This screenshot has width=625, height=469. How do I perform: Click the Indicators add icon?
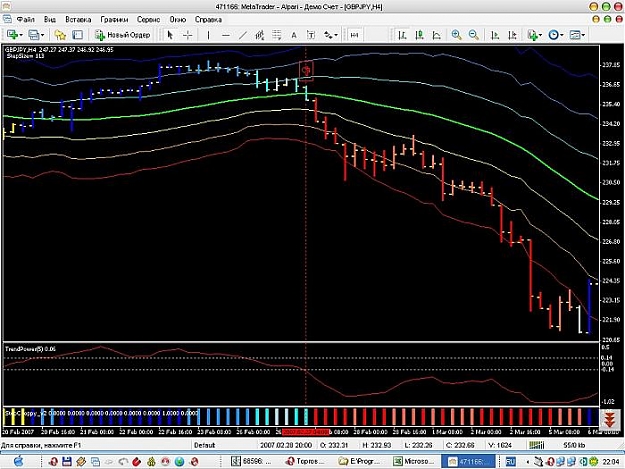click(532, 35)
